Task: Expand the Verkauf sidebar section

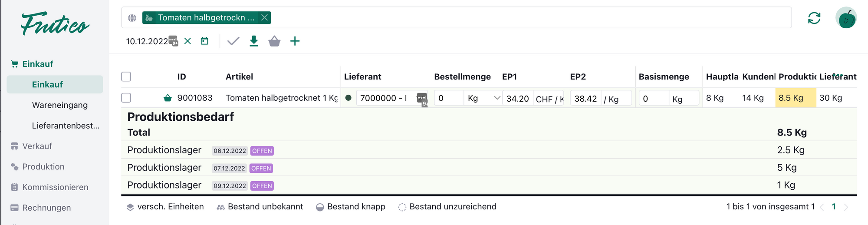Action: pyautogui.click(x=37, y=146)
